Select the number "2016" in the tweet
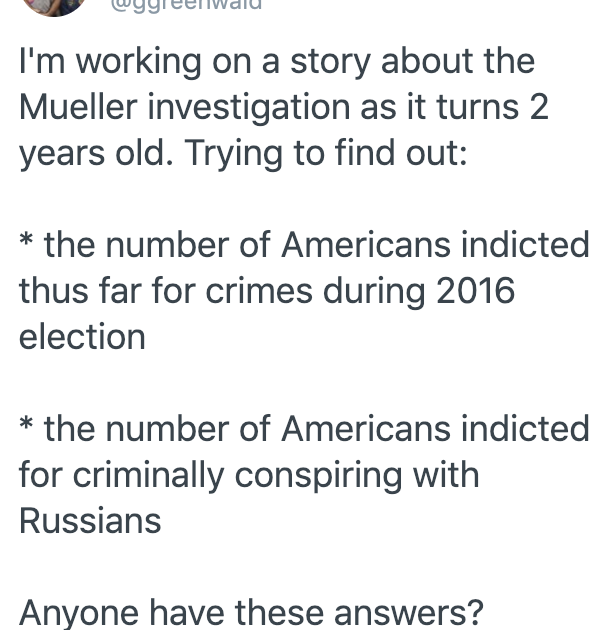The width and height of the screenshot is (612, 630). (x=475, y=290)
